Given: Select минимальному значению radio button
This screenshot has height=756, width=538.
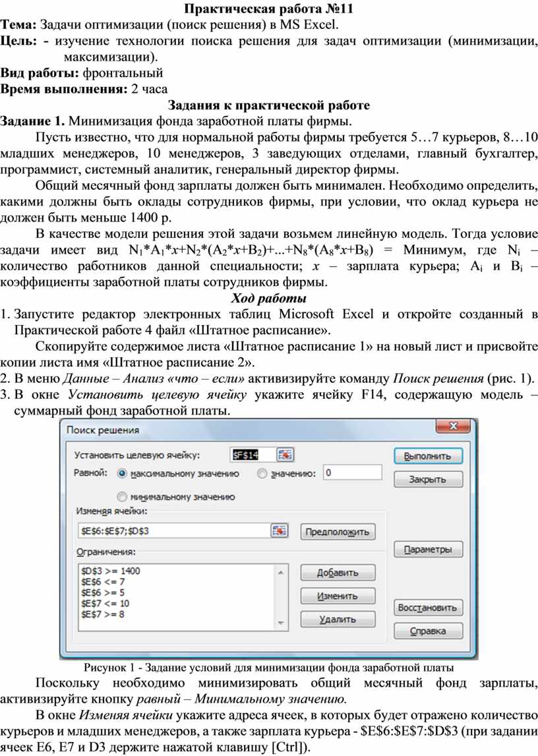Looking at the screenshot, I should click(122, 496).
